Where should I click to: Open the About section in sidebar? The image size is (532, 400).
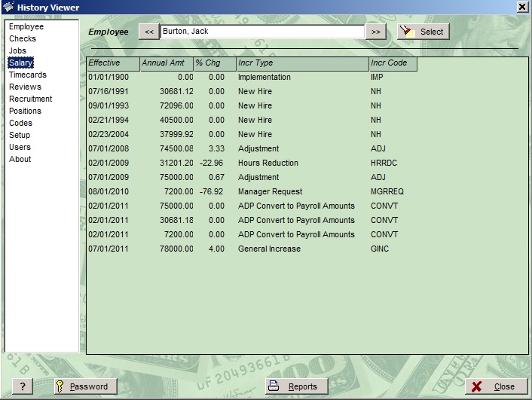pos(20,159)
